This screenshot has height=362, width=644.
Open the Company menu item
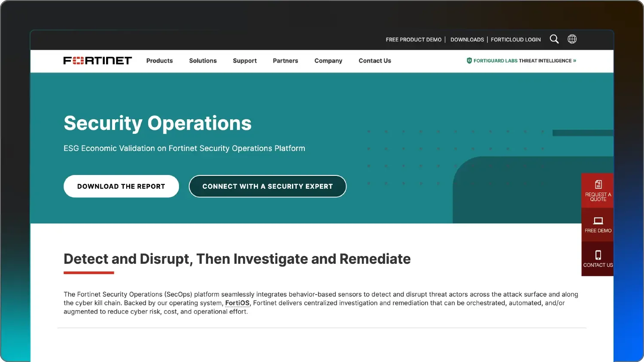328,60
